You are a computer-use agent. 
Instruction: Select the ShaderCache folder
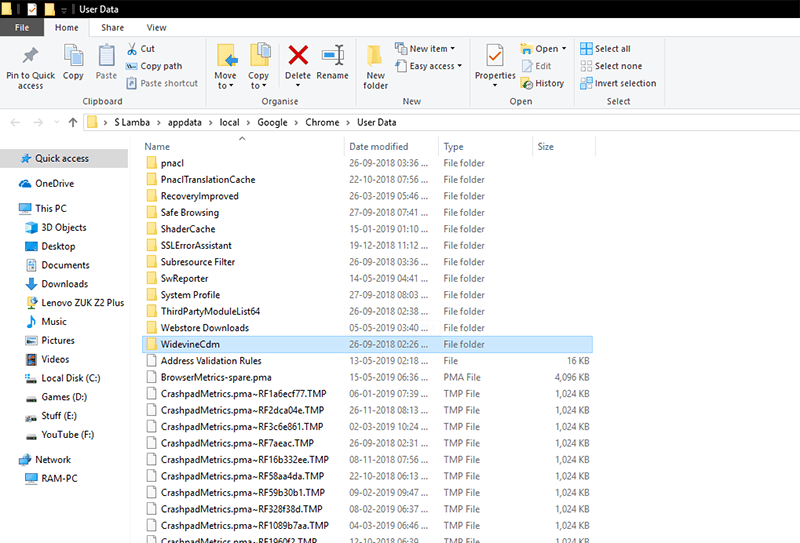click(367, 229)
